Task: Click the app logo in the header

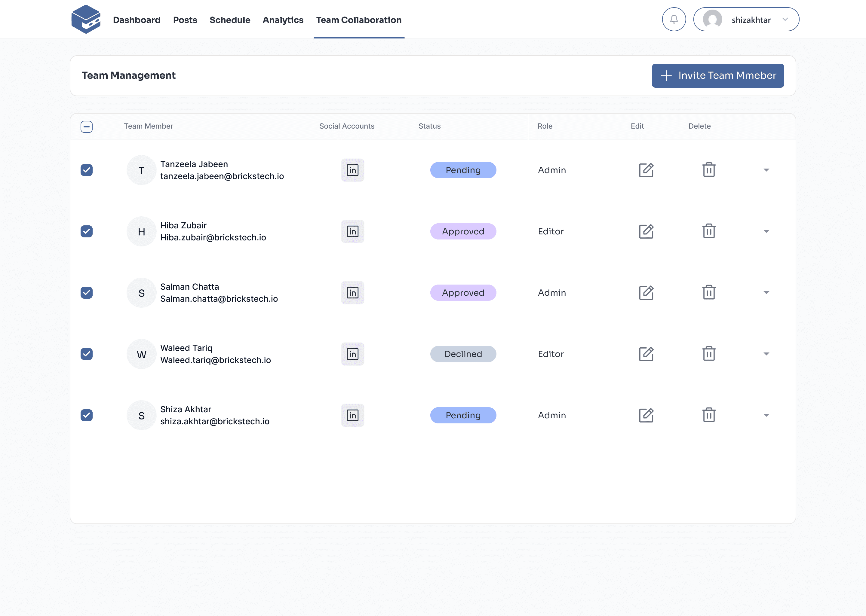Action: pyautogui.click(x=86, y=19)
